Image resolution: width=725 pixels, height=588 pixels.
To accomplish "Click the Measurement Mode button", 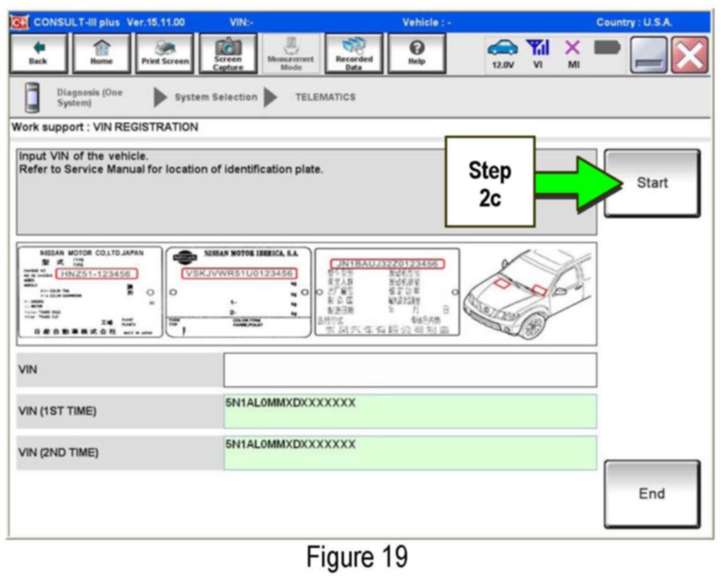I will click(291, 54).
